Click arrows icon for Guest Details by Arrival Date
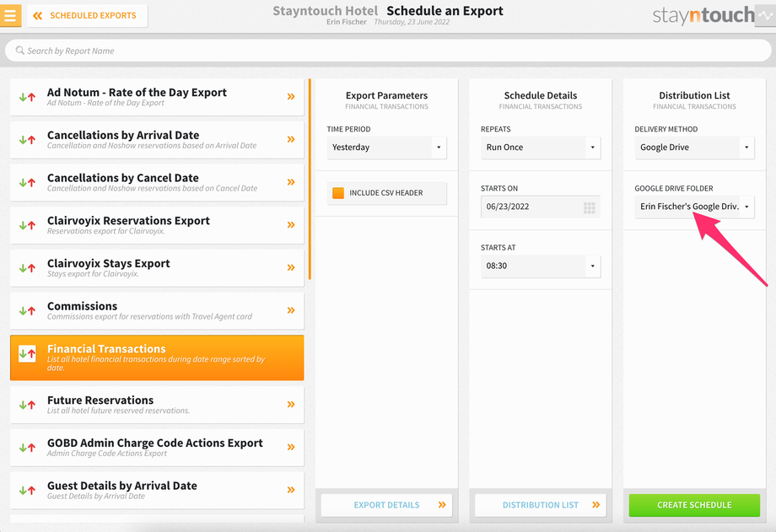Screen dimensions: 776x532 coord(27,491)
